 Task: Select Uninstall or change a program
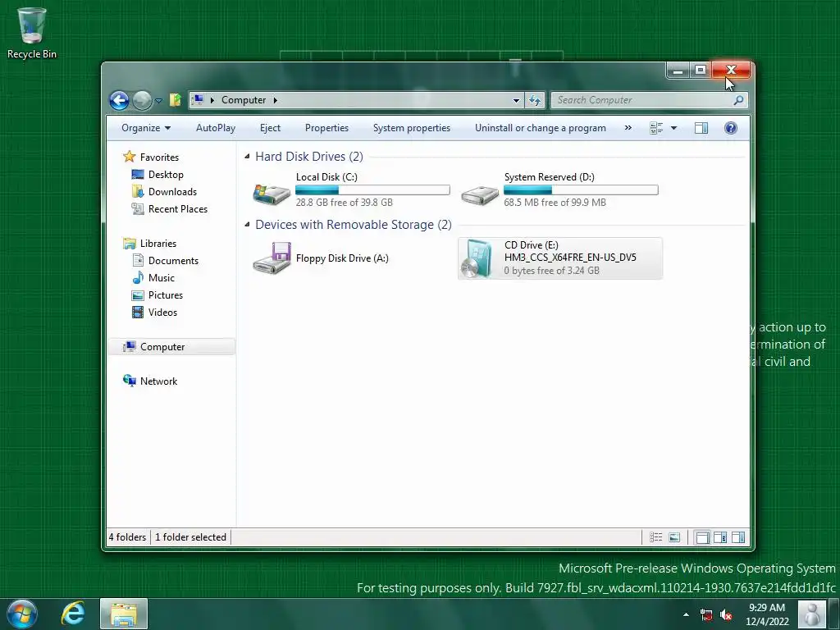click(x=540, y=128)
